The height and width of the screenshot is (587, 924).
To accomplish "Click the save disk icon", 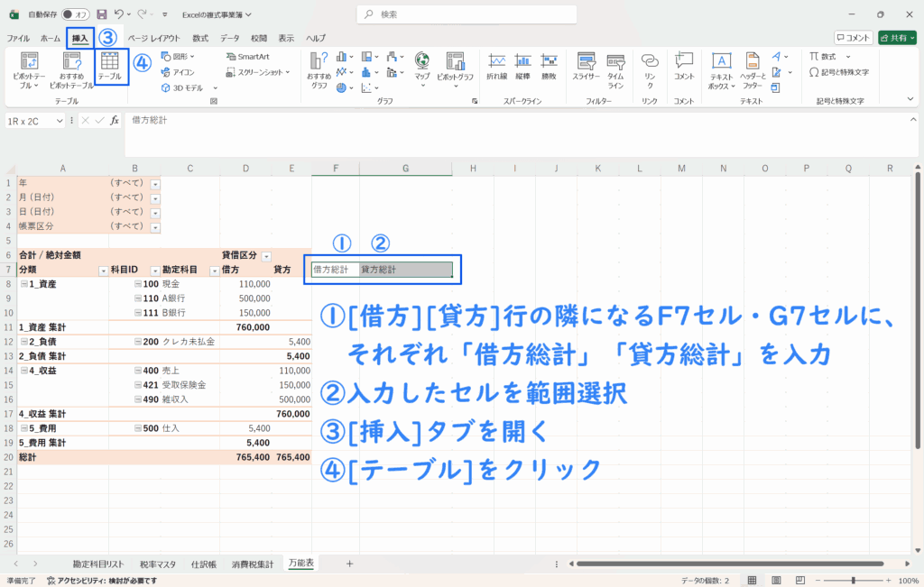I will (102, 14).
